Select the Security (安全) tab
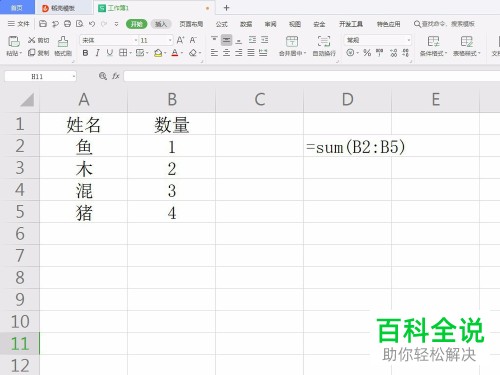Image resolution: width=500 pixels, height=375 pixels. [x=319, y=24]
